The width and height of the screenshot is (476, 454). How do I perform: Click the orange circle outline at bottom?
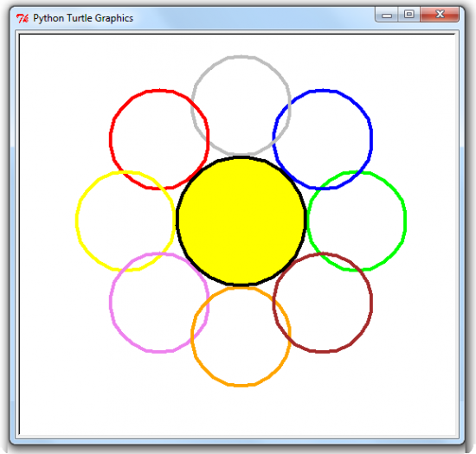pyautogui.click(x=241, y=385)
